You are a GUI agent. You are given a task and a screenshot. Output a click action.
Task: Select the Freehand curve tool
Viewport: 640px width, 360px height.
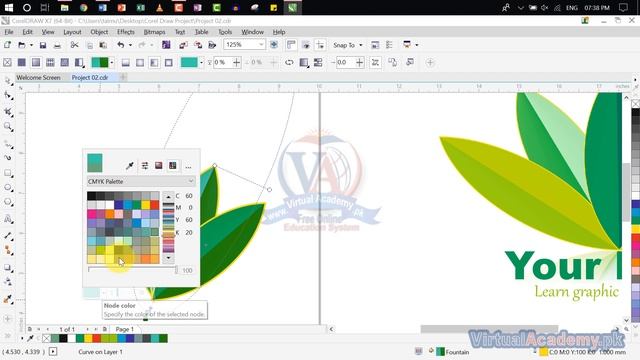[8, 143]
